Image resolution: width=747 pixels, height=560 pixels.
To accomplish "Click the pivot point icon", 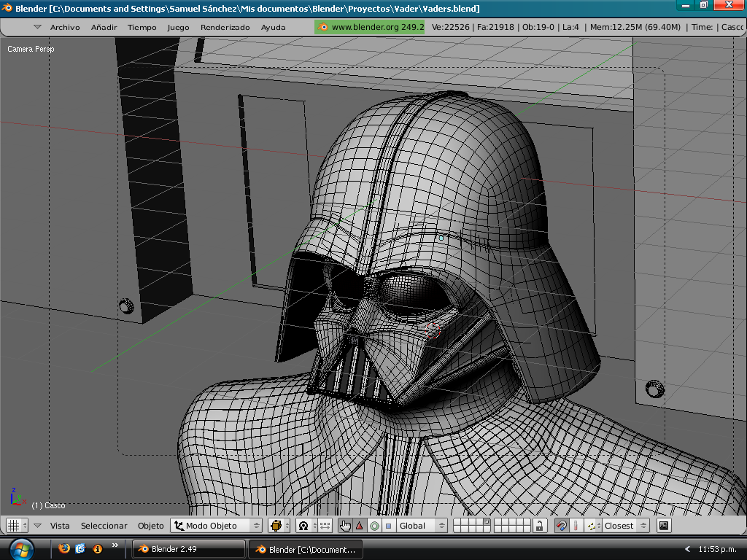I will (303, 526).
